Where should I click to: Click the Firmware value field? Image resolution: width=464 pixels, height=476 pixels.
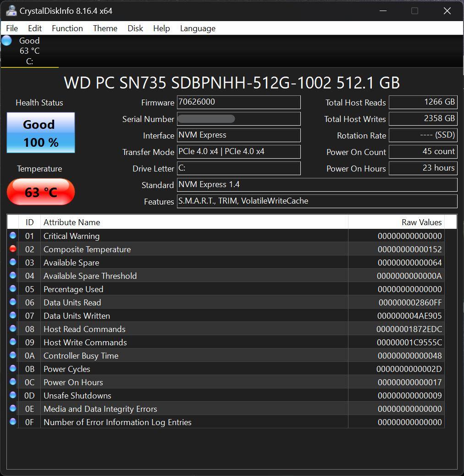[238, 102]
